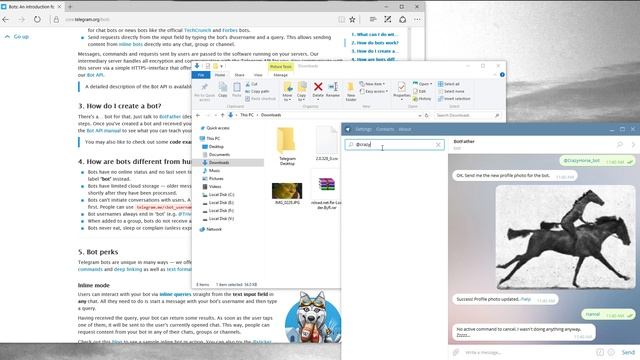Click Rename in the Explorer ribbon
The height and width of the screenshot is (360, 640).
click(333, 90)
